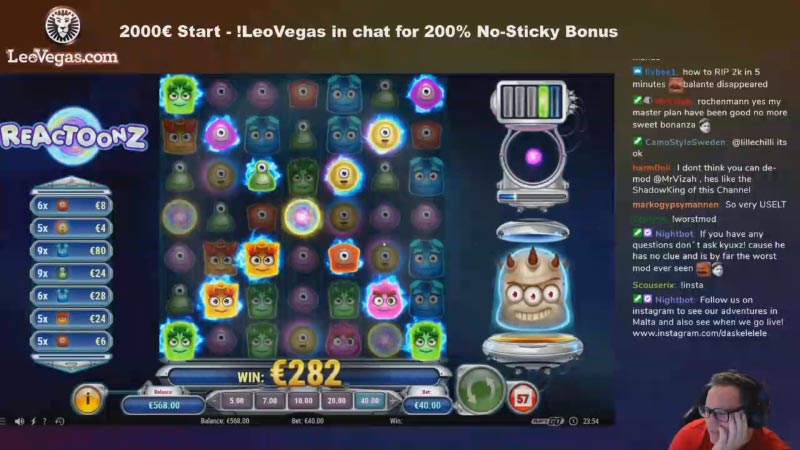This screenshot has width=800, height=450.
Task: Open the help question mark icon
Action: [x=45, y=421]
